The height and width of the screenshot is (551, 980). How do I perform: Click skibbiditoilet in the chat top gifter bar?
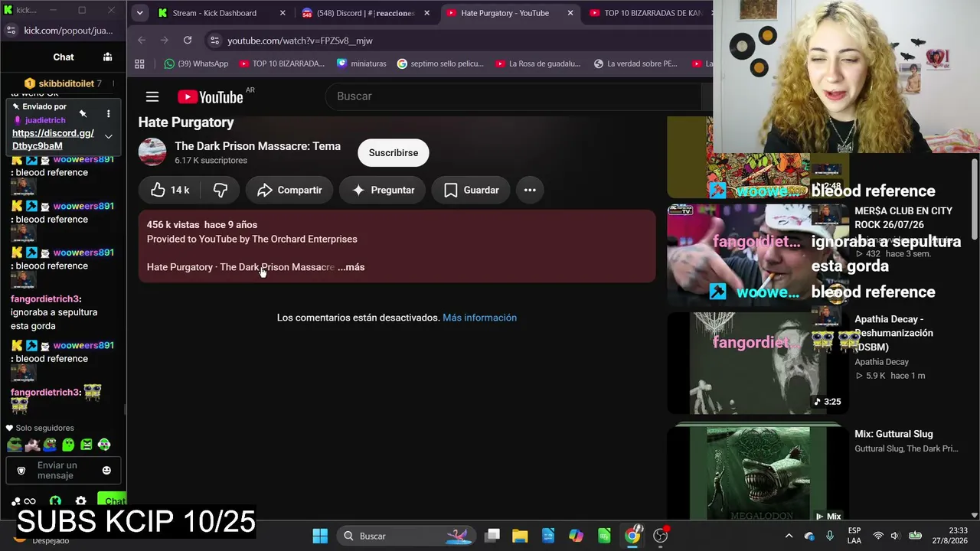pos(66,83)
